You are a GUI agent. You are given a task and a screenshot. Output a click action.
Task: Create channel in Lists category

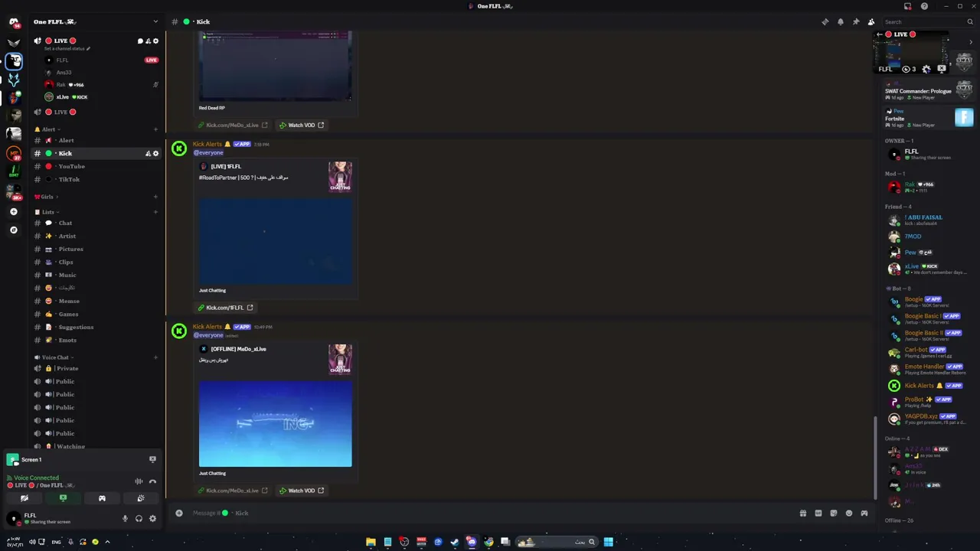pyautogui.click(x=155, y=212)
